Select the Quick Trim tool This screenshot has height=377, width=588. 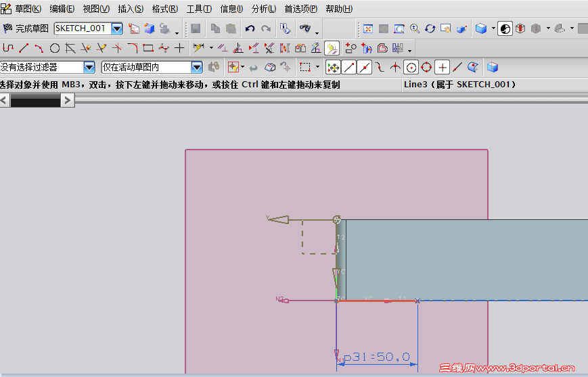[x=86, y=48]
